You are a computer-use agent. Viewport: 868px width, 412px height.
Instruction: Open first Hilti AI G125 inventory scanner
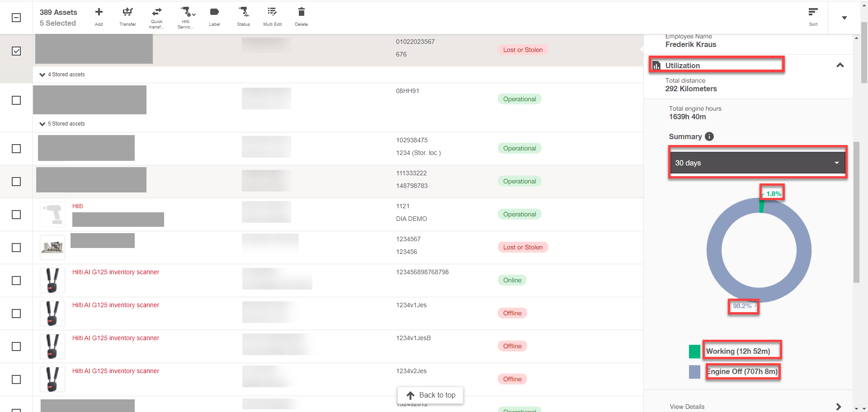click(x=116, y=272)
